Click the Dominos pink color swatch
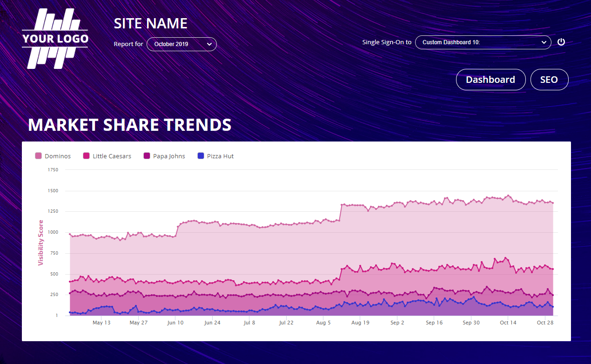 38,156
